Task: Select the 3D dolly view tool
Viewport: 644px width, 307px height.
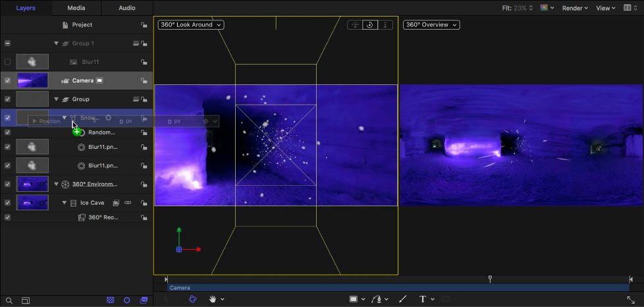Action: coord(385,25)
